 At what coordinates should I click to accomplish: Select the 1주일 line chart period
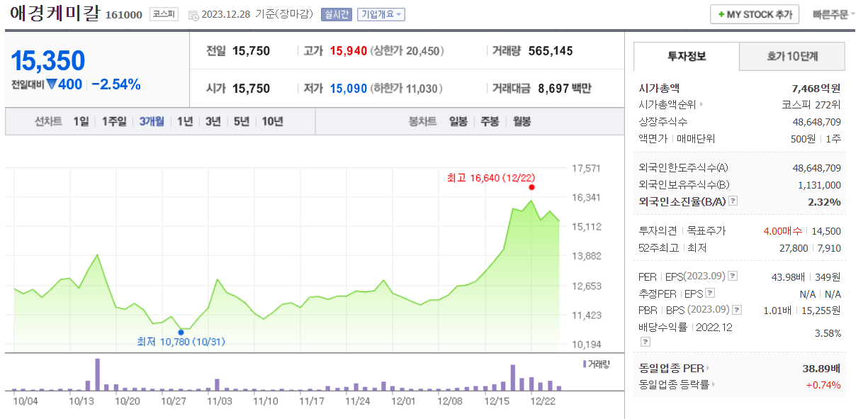click(113, 121)
